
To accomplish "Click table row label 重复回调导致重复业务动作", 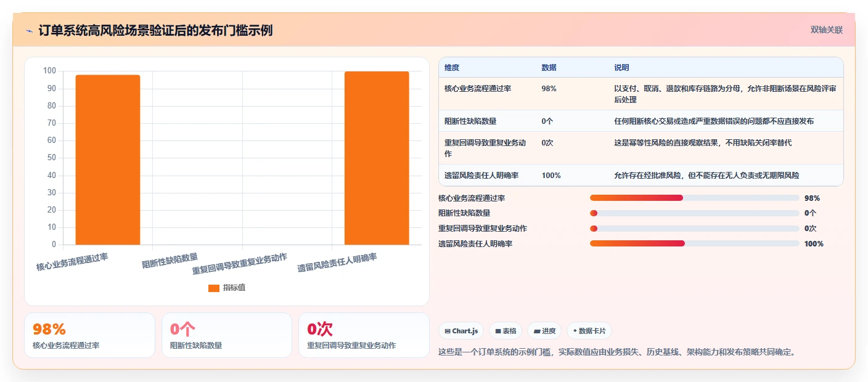I will point(485,148).
